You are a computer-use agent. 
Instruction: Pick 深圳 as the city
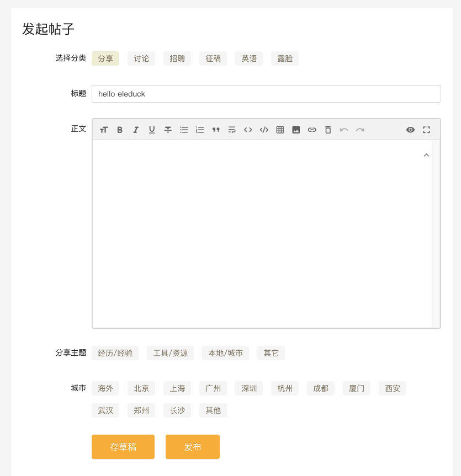(249, 388)
